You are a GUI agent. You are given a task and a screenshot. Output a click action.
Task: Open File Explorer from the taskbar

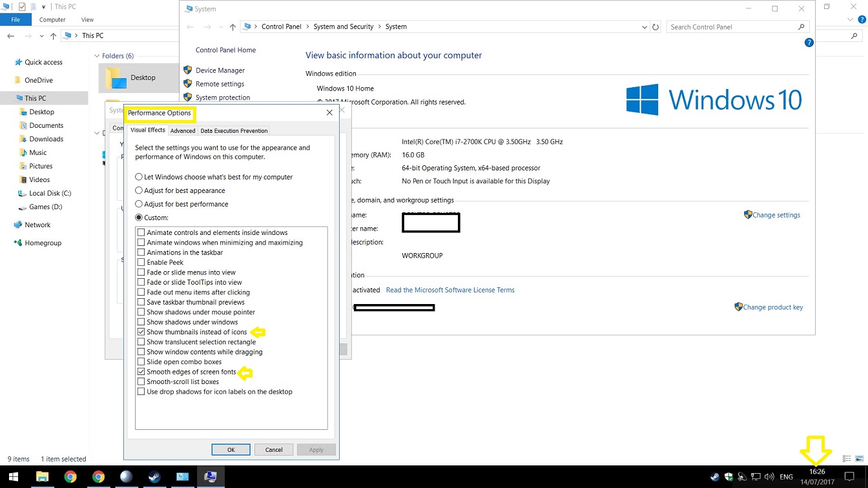42,477
